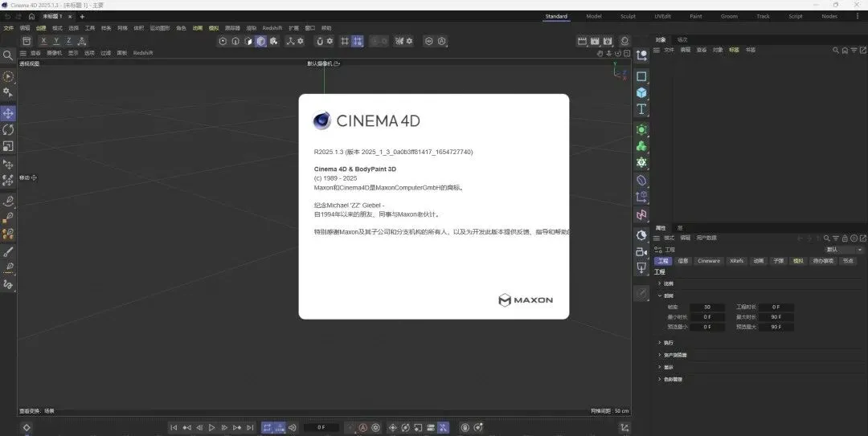868x436 pixels.
Task: Add a new project tab with plus
Action: coord(82,17)
